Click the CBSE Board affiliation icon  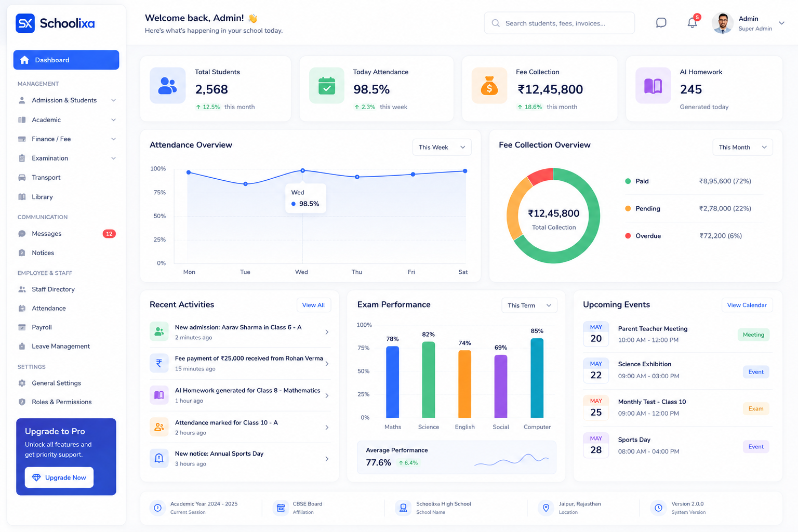tap(281, 508)
